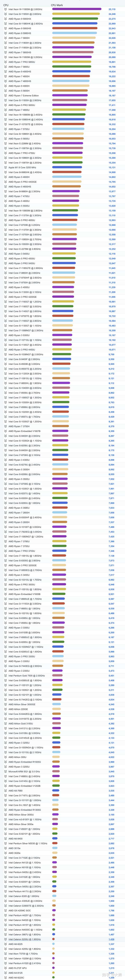The height and width of the screenshot is (980, 125).
Task: Expand the Intel Core i7-10750H chevron
Action: pos(5,234)
